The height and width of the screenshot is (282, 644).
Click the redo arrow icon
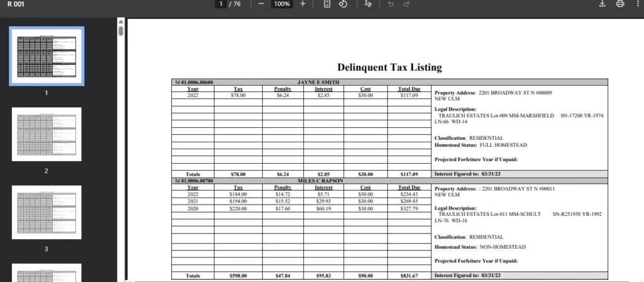point(407,4)
